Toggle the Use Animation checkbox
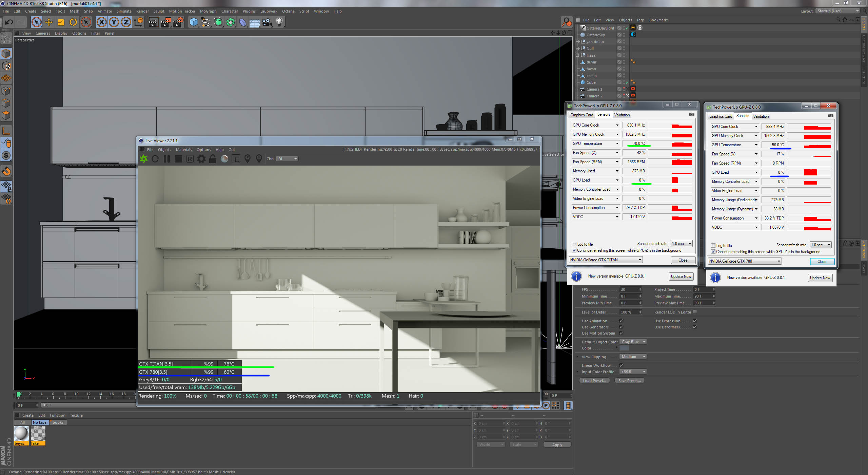 (622, 321)
